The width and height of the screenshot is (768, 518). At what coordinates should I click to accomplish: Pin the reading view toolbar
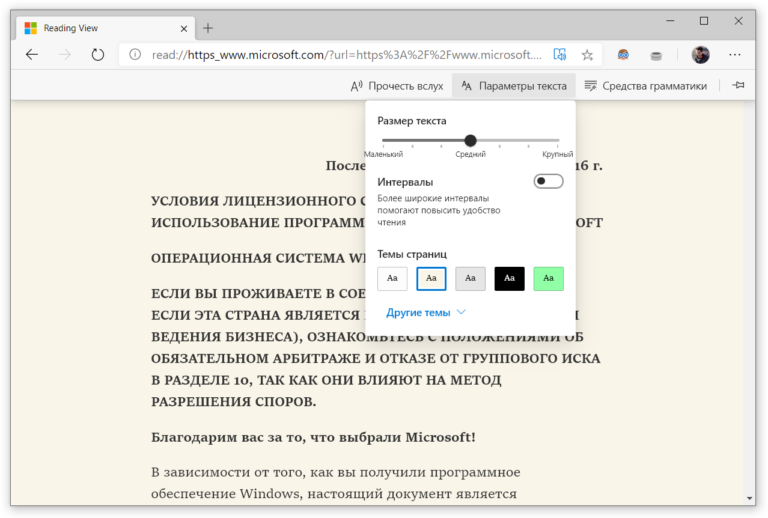pos(738,86)
